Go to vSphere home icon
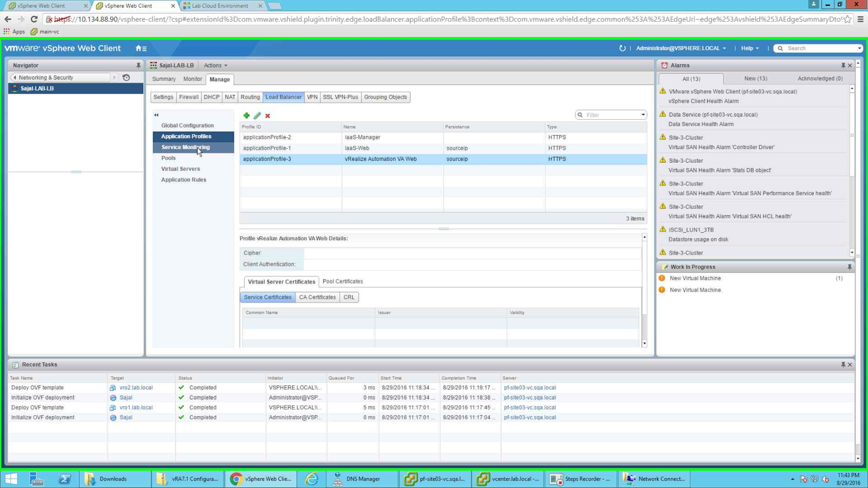The image size is (868, 488). click(x=141, y=48)
